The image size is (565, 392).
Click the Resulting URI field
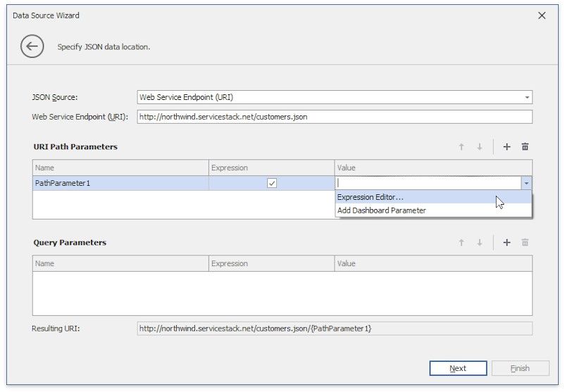point(334,329)
